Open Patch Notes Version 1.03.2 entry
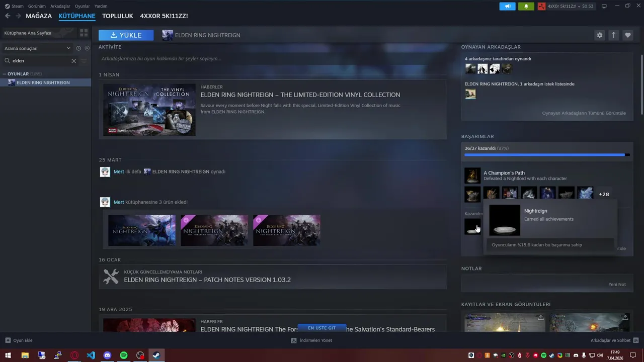The height and width of the screenshot is (362, 644). [273, 277]
